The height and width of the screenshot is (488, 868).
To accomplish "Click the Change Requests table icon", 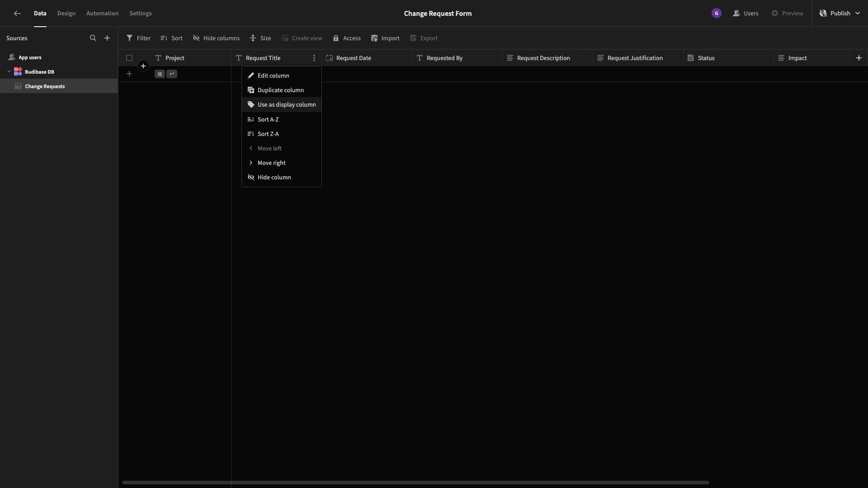I will (18, 86).
